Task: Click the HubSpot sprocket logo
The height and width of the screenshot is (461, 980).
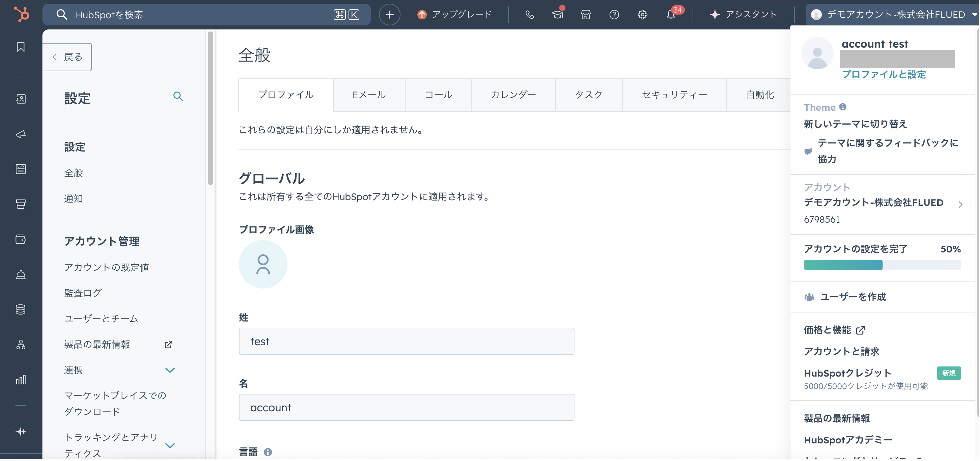Action: pyautogui.click(x=21, y=14)
